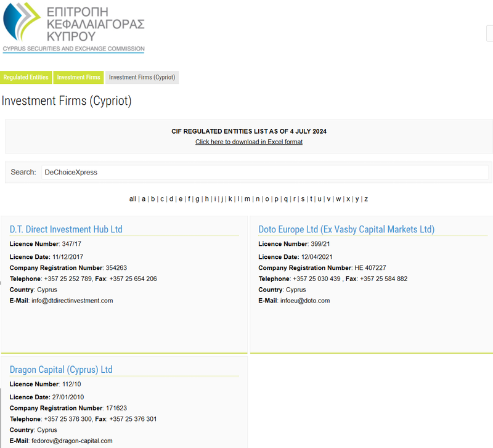Show all firms via 'all' filter
This screenshot has width=493, height=448.
[x=132, y=199]
